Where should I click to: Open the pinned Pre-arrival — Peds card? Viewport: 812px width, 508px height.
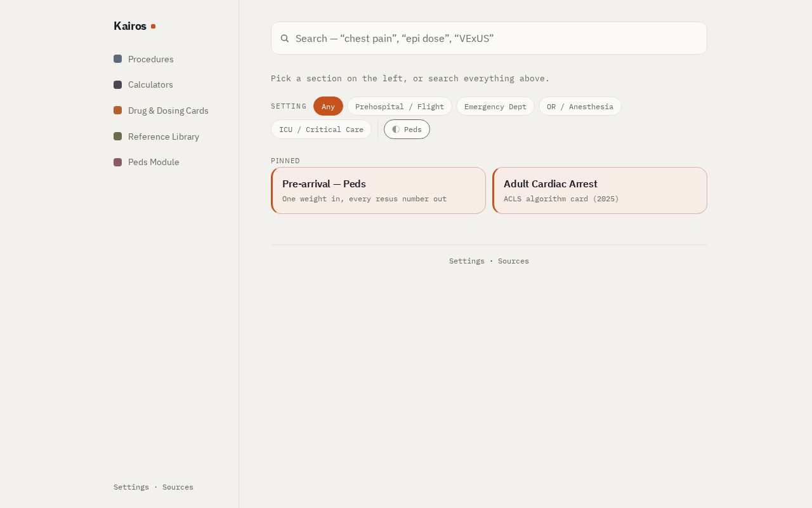pos(378,190)
